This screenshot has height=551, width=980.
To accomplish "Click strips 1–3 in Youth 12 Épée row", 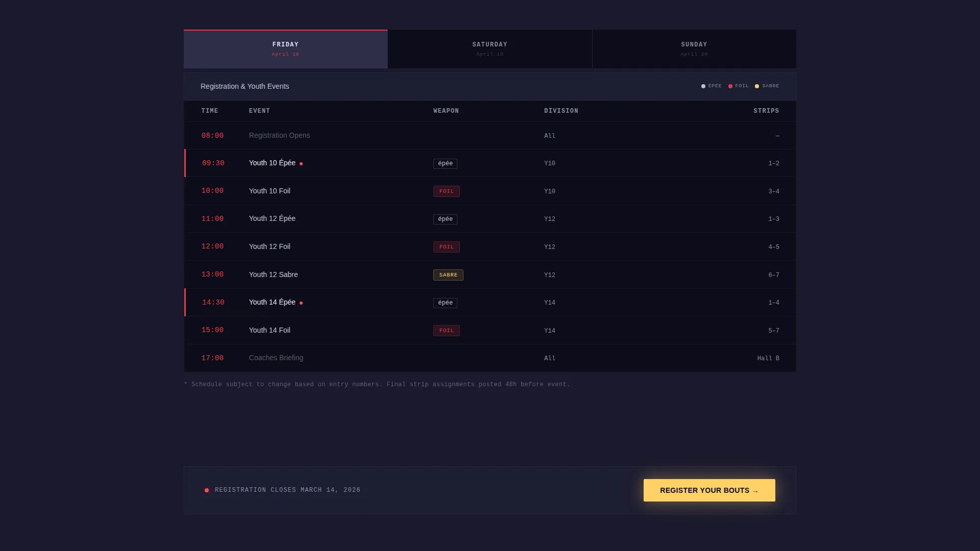I will (x=774, y=219).
